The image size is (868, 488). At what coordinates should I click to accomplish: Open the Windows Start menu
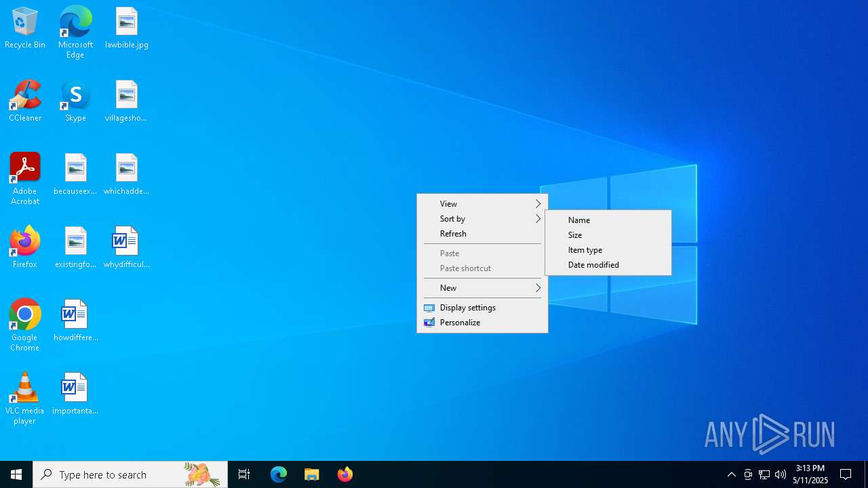tap(16, 474)
